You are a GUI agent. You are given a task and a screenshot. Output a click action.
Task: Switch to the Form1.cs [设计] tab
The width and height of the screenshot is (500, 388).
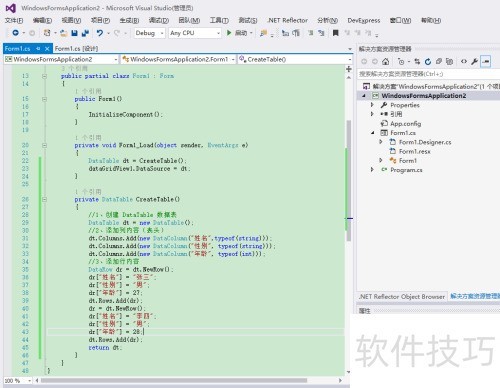coord(76,49)
